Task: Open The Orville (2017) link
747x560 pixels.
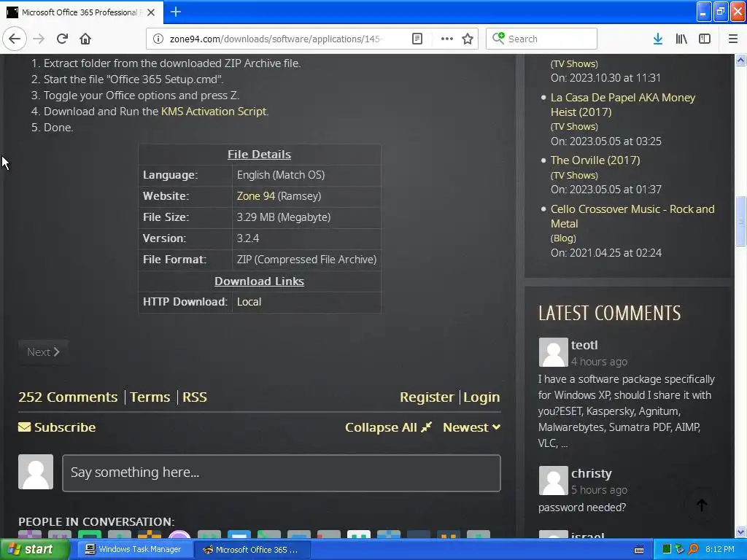Action: (595, 160)
